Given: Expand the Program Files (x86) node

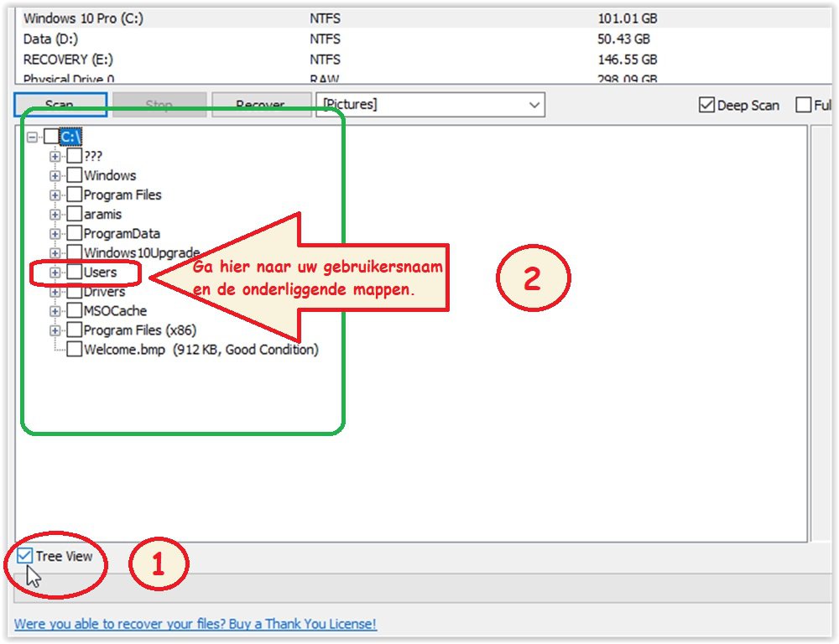Looking at the screenshot, I should click(x=55, y=330).
